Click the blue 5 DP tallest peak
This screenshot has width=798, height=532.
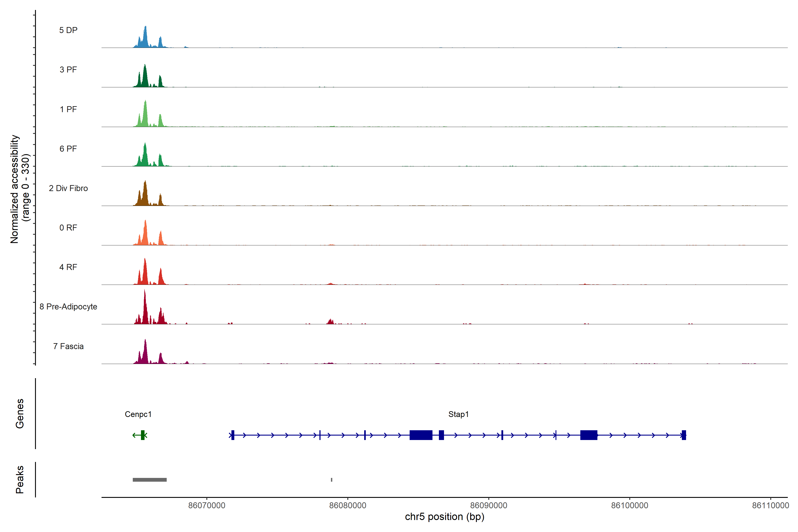(145, 37)
